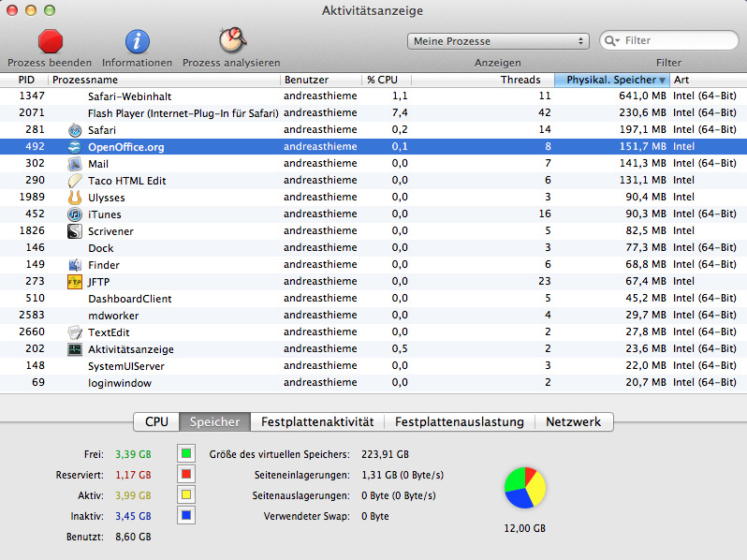Click the blue Inaktiv color swatch
747x560 pixels.
tap(186, 515)
